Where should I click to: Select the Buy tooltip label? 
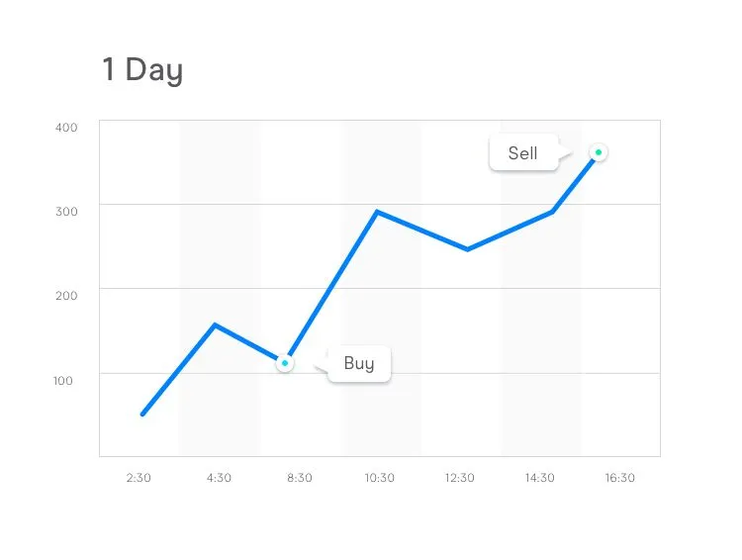359,363
